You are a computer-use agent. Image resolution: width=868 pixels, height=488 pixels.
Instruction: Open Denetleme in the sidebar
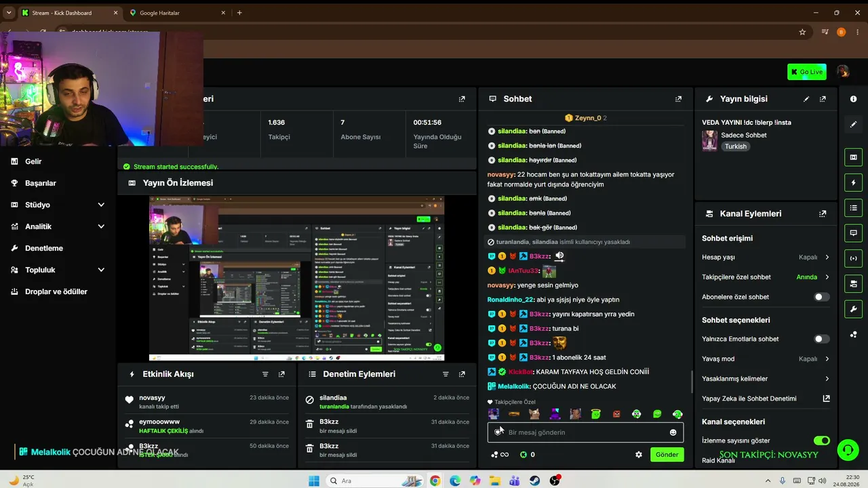[44, 248]
